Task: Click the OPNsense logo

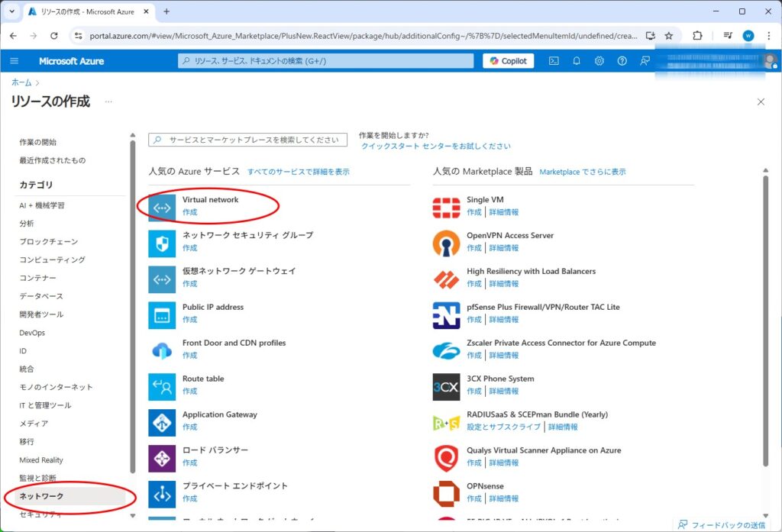Action: tap(446, 495)
